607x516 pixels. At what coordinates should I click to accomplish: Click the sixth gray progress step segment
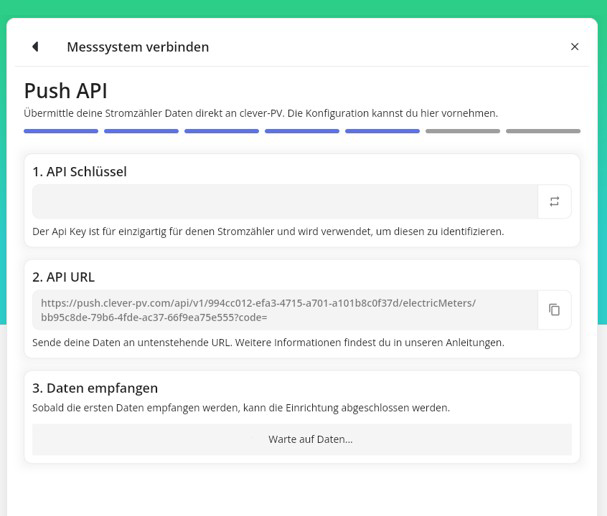tap(462, 131)
